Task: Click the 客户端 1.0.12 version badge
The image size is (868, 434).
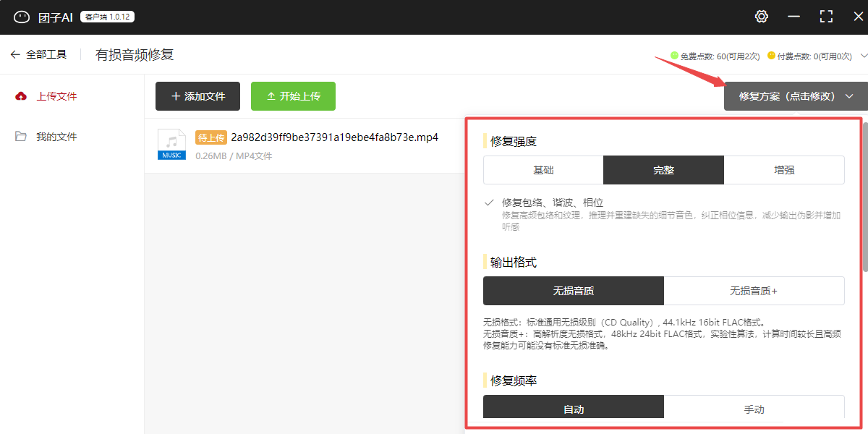Action: click(x=107, y=17)
